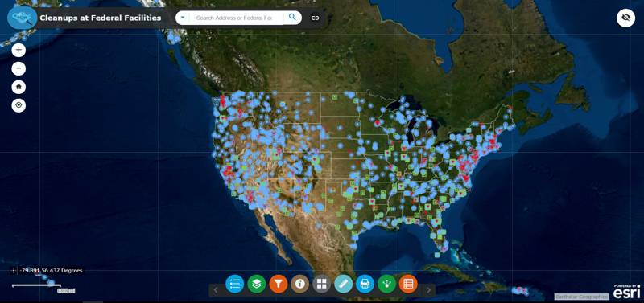Return to the default Home extent
The image size is (644, 303).
coord(19,87)
